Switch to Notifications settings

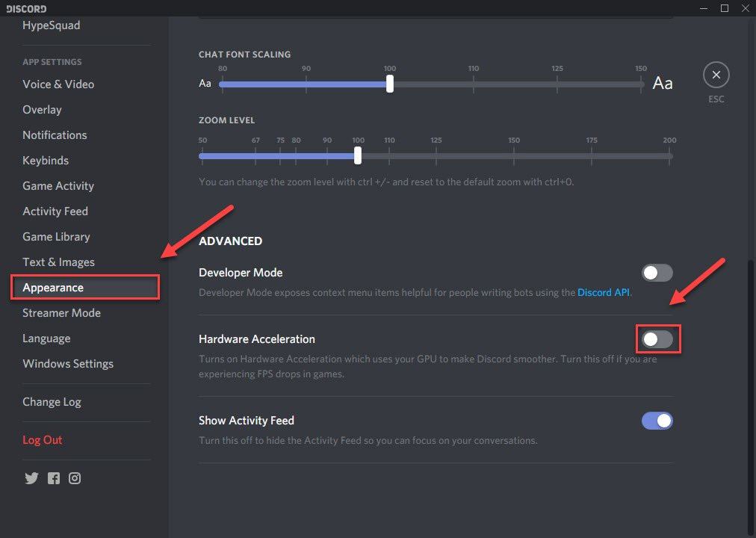tap(55, 135)
